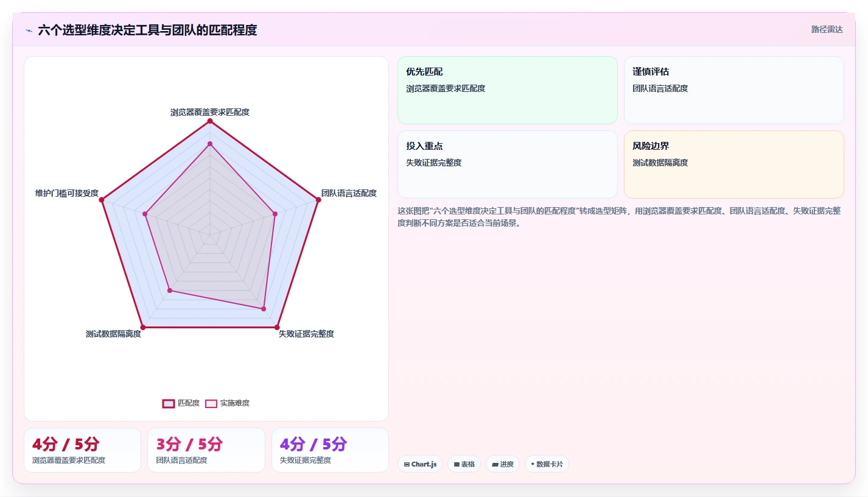
Task: Click 浏览器覆盖要求匹配度 text in 优先匹配 card
Action: point(446,88)
